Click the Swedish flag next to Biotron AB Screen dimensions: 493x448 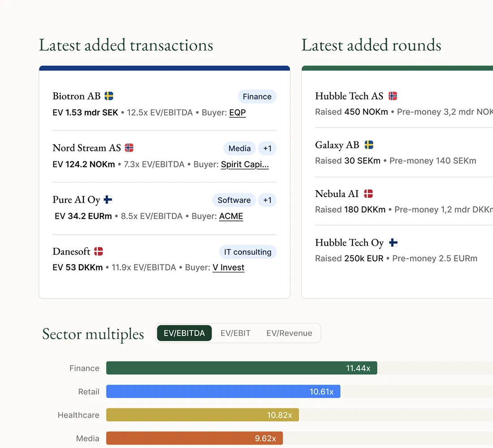(108, 95)
